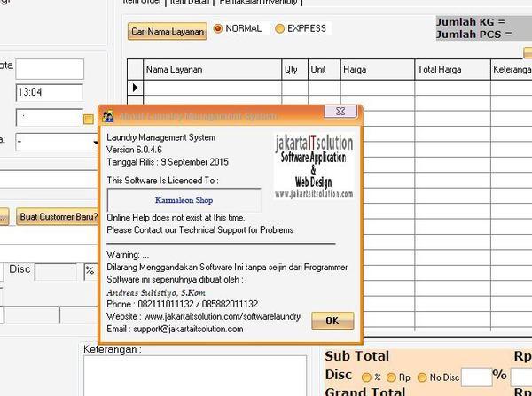
Task: Click the time field showing 13:04
Action: (48, 92)
